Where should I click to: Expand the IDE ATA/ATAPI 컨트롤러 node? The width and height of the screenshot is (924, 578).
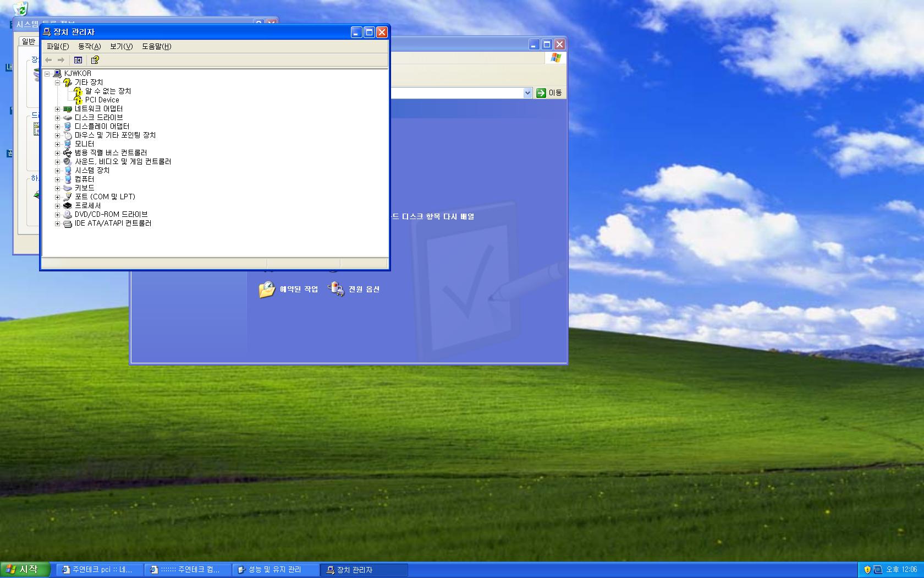pos(57,223)
